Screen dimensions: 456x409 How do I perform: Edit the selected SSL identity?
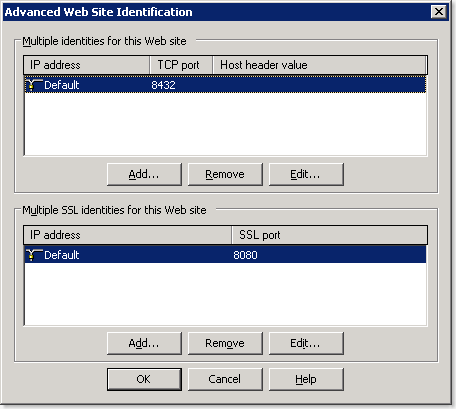click(306, 343)
